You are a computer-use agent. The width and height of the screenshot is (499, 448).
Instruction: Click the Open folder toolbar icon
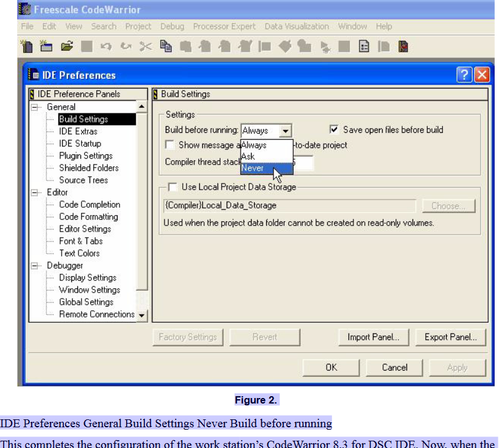67,46
